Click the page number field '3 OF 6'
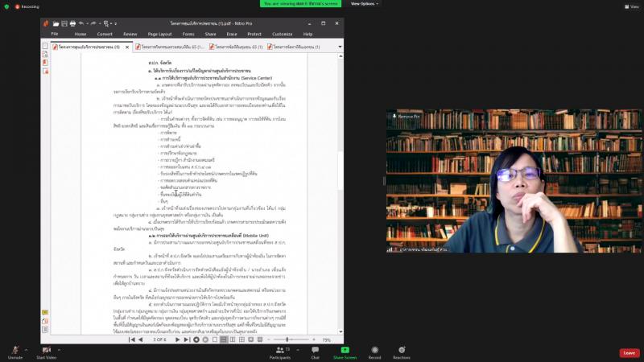This screenshot has width=644, height=362. 159,339
